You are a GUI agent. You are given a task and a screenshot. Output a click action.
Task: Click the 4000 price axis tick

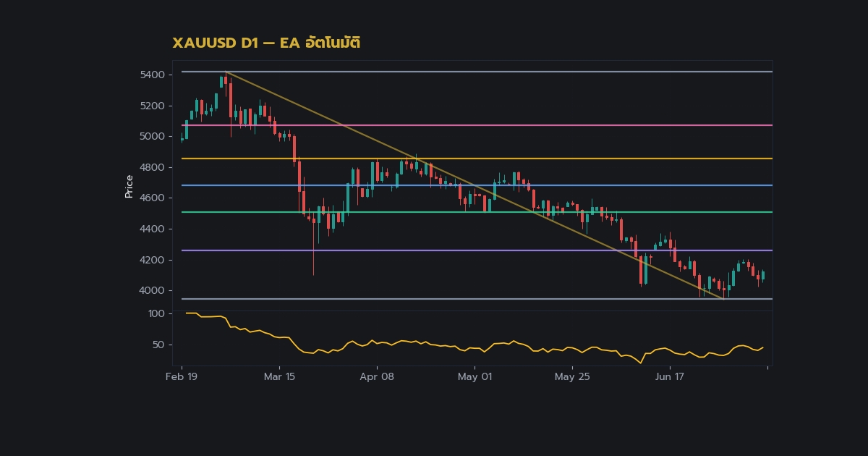[x=152, y=290]
